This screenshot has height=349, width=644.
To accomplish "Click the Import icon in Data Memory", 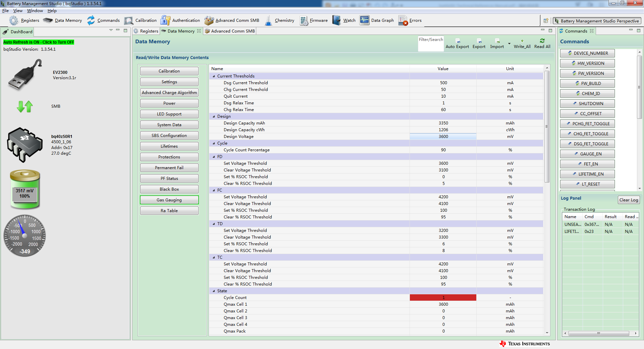I will (497, 41).
